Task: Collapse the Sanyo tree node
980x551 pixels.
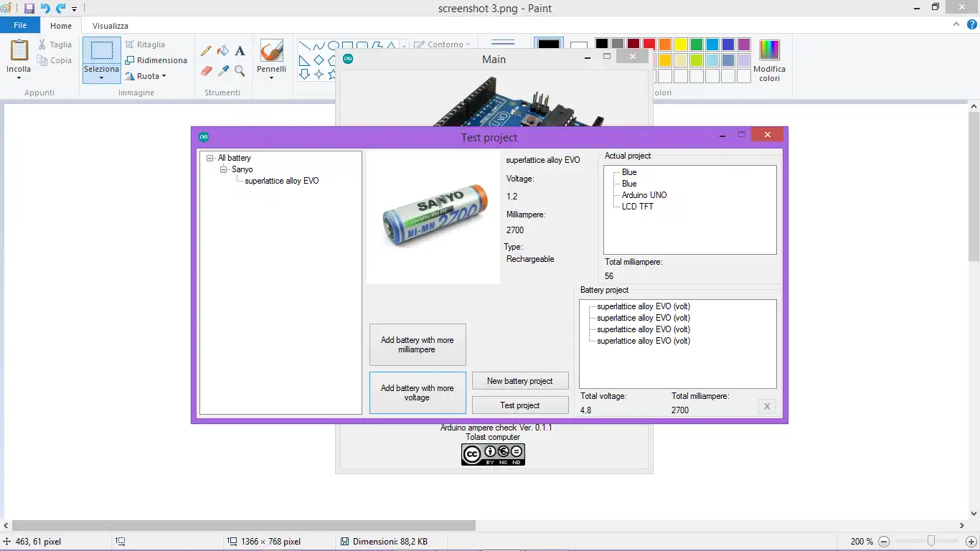Action: [224, 169]
